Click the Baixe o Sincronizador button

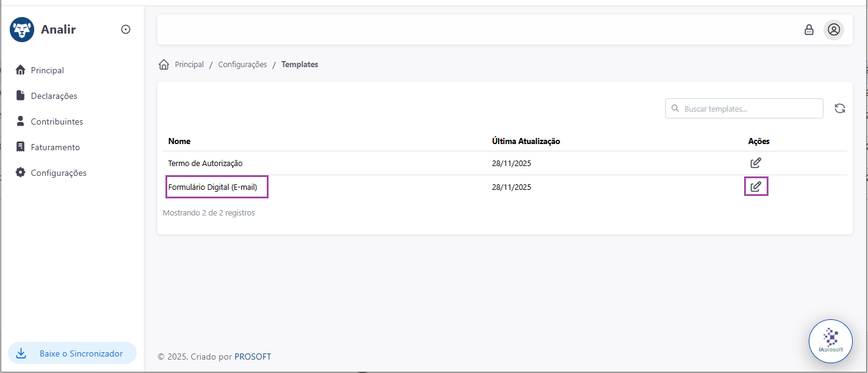tap(72, 353)
